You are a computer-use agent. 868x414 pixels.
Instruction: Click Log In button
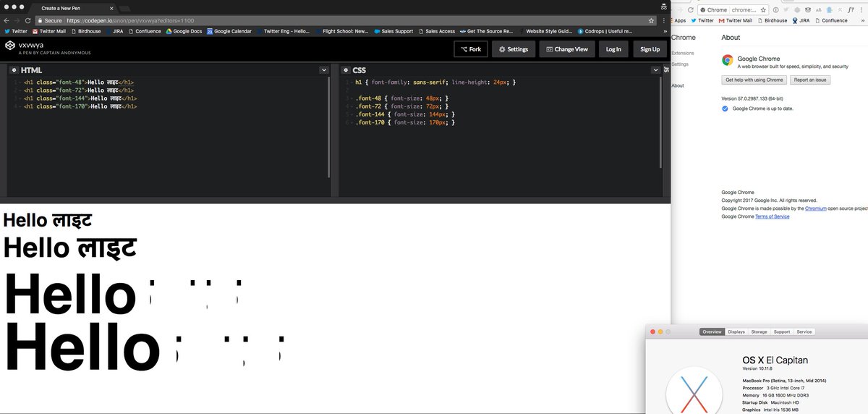click(613, 49)
